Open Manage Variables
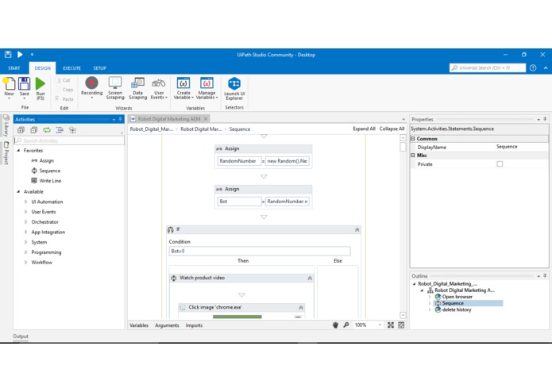Image resolution: width=552 pixels, height=392 pixels. [207, 88]
